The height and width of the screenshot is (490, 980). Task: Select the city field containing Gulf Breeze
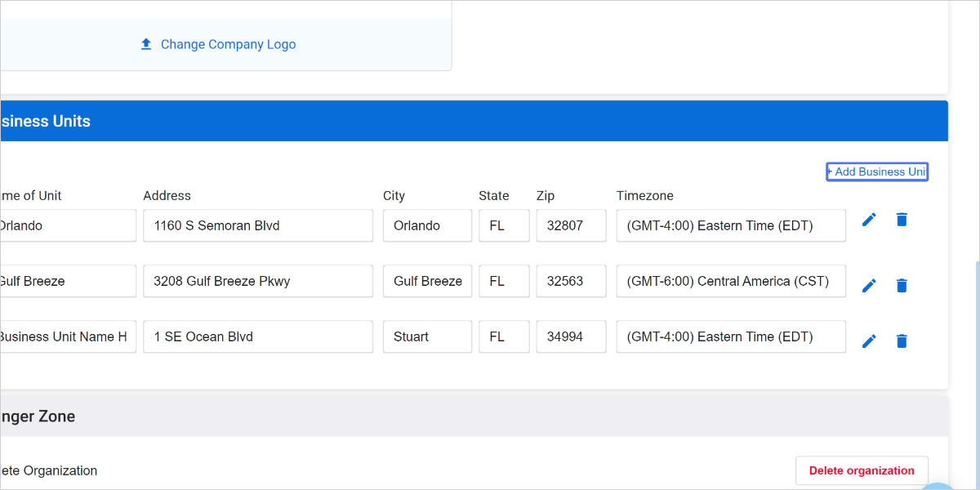427,281
